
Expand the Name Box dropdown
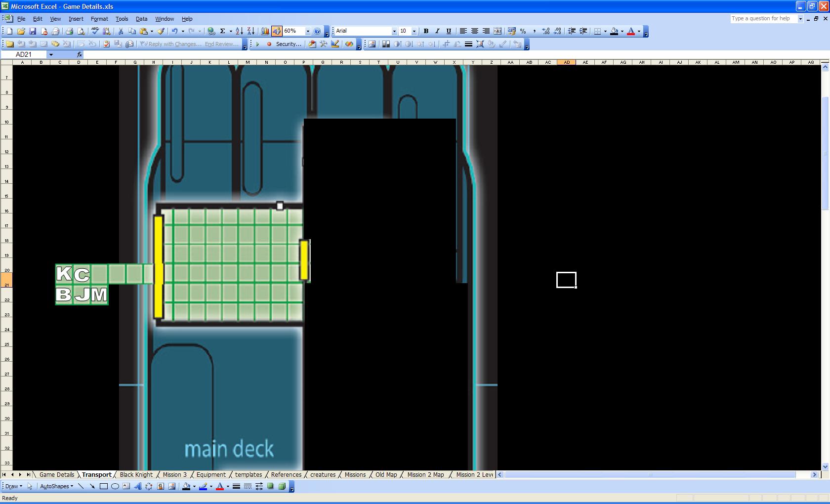[51, 55]
